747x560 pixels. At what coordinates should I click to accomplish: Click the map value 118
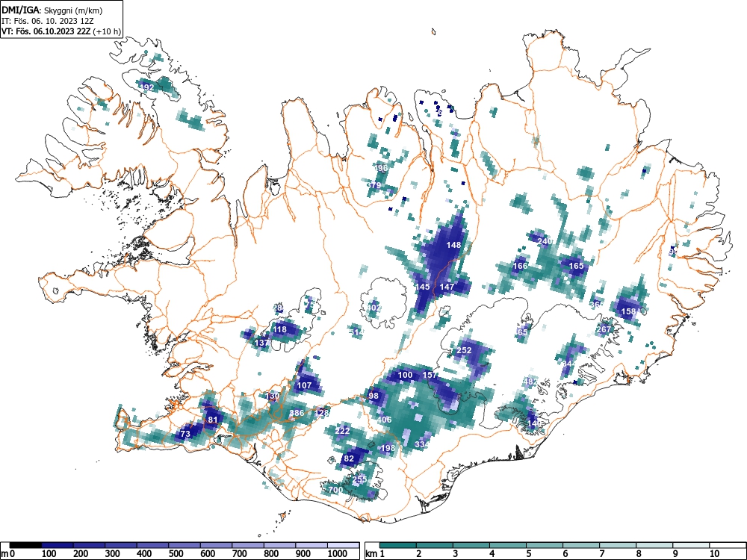(280, 329)
